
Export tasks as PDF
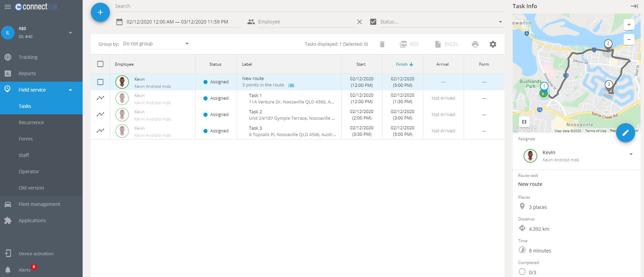409,44
